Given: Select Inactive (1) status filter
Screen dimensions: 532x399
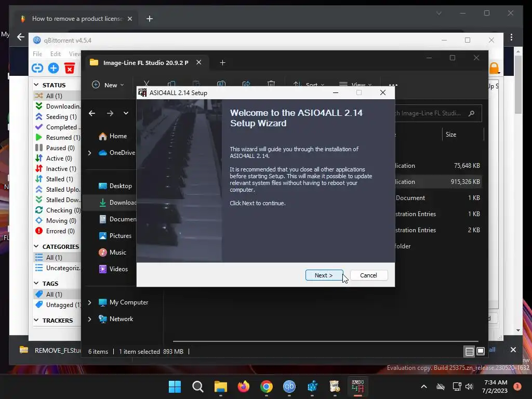Looking at the screenshot, I should pos(57,169).
